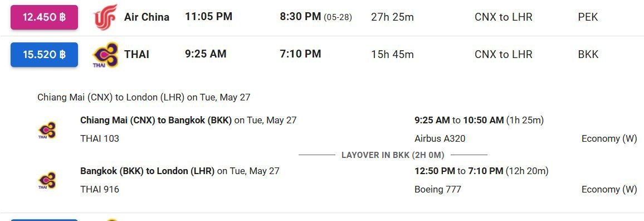Click the BKK stopover code

588,54
